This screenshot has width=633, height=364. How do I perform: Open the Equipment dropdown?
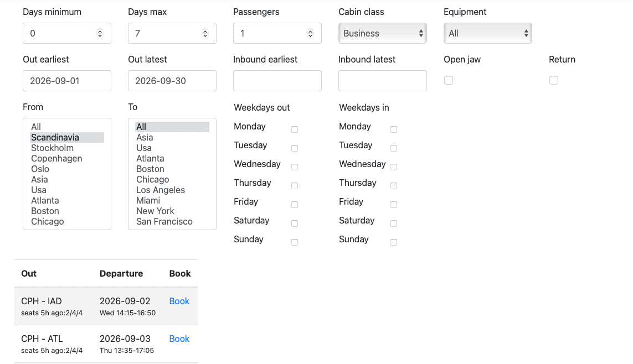tap(487, 33)
